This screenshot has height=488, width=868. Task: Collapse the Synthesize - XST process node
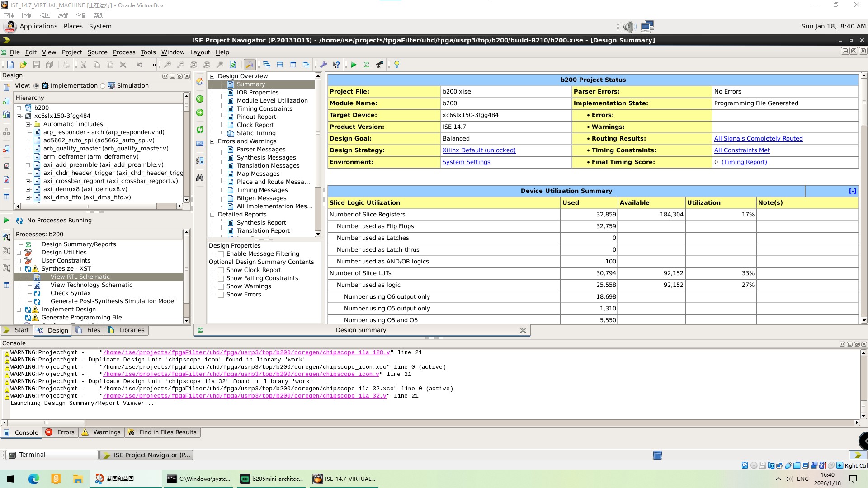point(19,269)
